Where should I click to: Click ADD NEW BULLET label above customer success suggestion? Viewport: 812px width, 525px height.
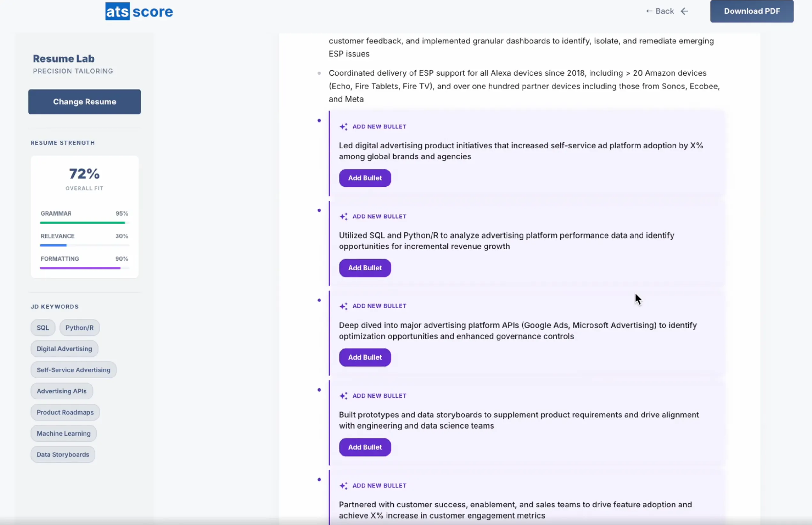(379, 486)
